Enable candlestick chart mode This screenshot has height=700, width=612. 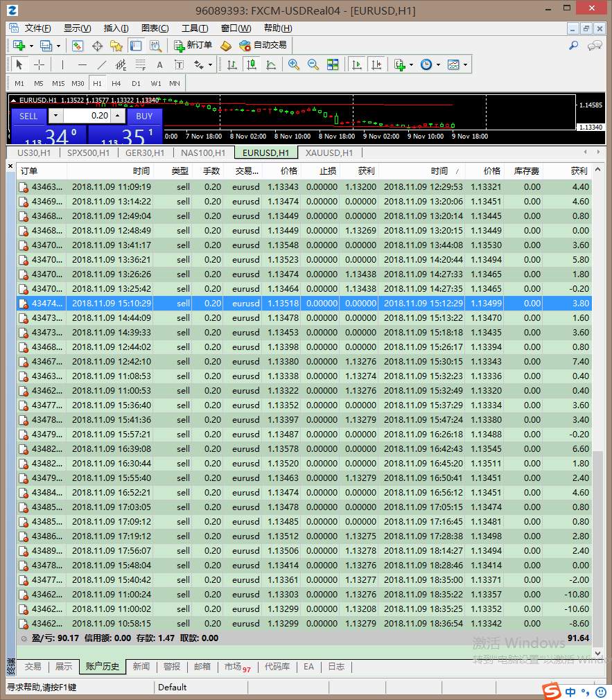252,64
